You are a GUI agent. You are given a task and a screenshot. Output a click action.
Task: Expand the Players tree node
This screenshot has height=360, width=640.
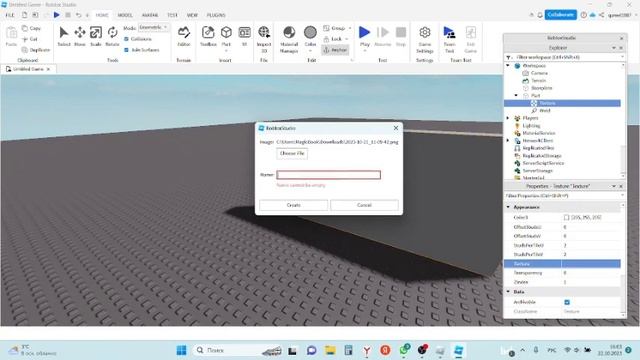508,118
